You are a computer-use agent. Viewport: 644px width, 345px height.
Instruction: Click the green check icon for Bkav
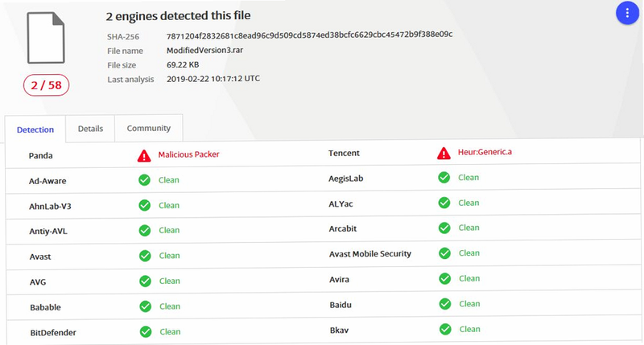click(445, 329)
